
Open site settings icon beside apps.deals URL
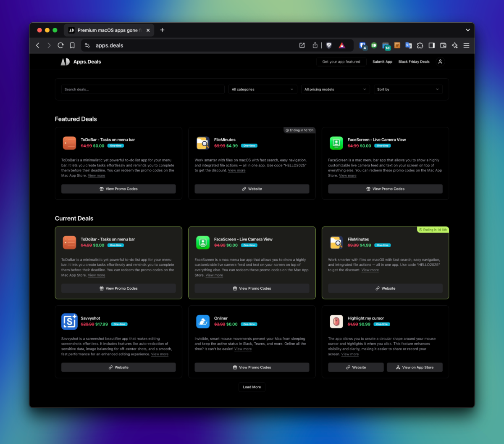87,45
